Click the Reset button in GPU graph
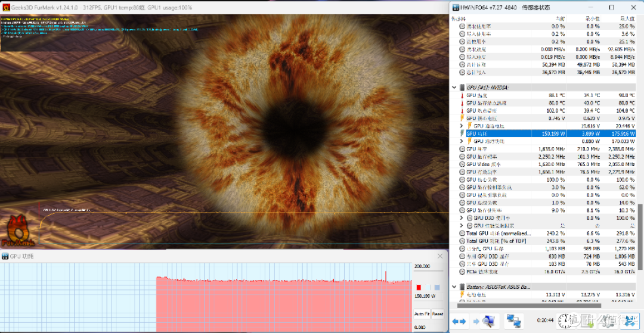Viewport: 644px width, 333px height. (438, 314)
